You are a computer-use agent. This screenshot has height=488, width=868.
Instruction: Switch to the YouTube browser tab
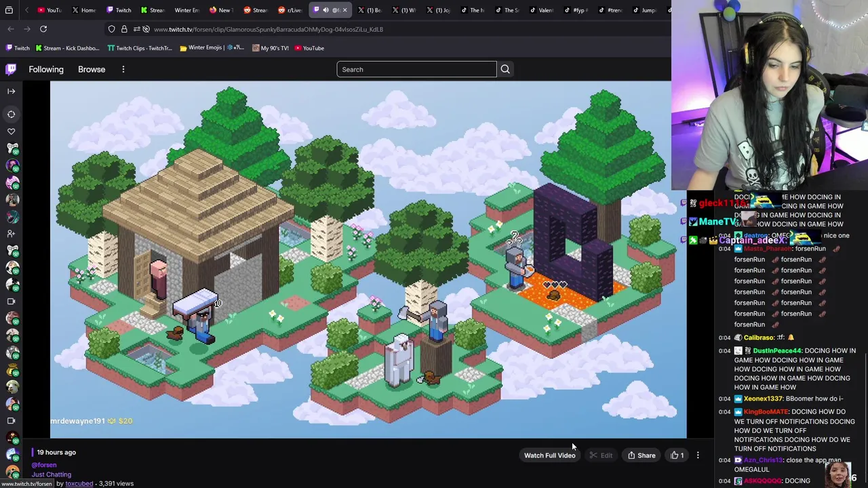point(50,10)
